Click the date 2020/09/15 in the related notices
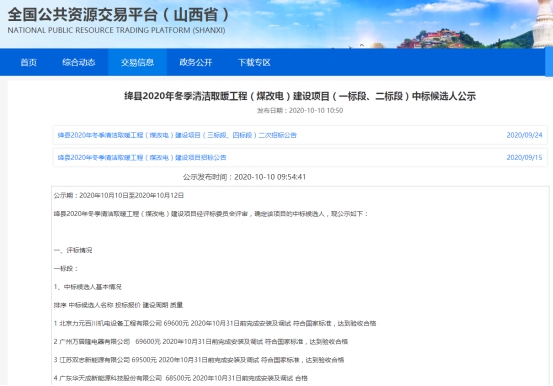The height and width of the screenshot is (386, 553). pos(524,157)
